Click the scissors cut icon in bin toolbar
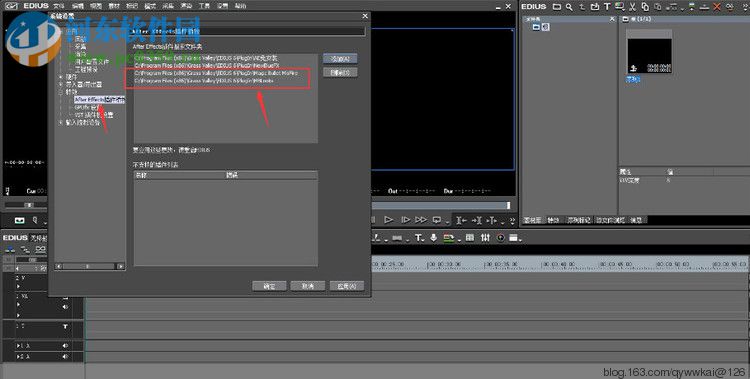Image resolution: width=750 pixels, height=379 pixels. [632, 7]
